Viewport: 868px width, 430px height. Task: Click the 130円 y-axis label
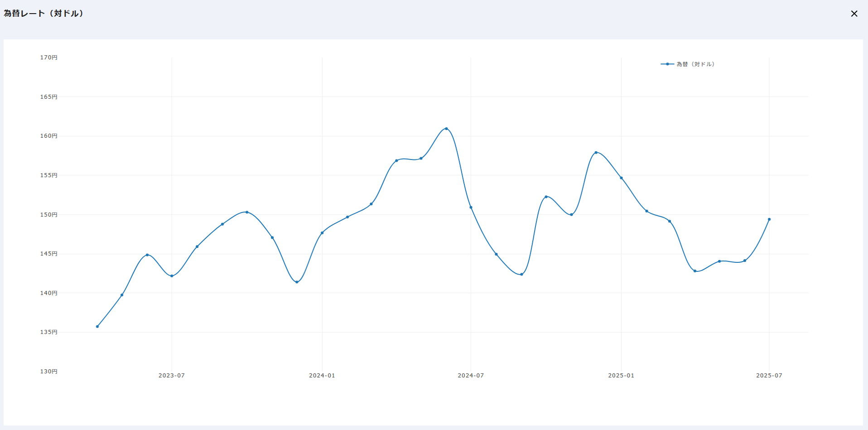coord(49,372)
